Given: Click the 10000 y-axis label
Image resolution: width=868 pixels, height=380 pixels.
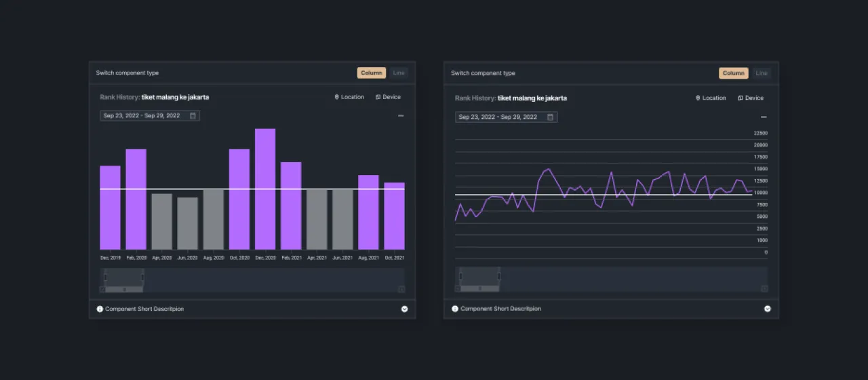Looking at the screenshot, I should point(761,193).
